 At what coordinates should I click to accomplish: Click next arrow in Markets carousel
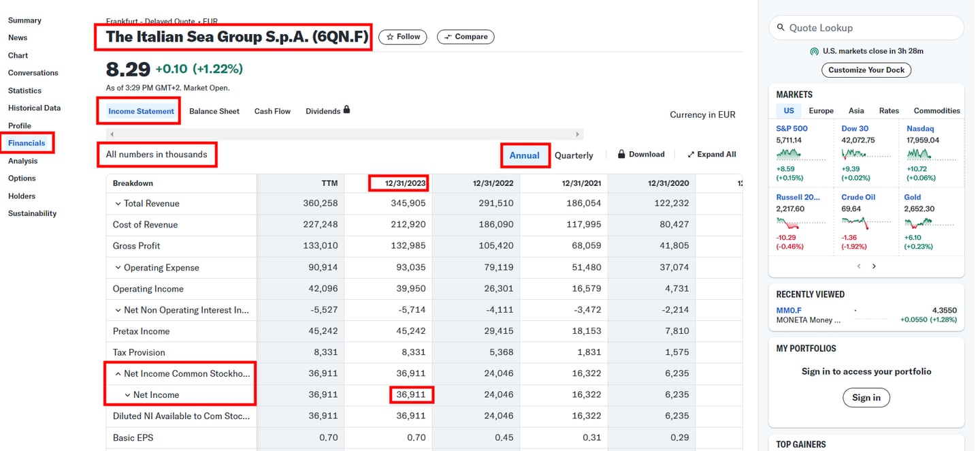tap(874, 266)
